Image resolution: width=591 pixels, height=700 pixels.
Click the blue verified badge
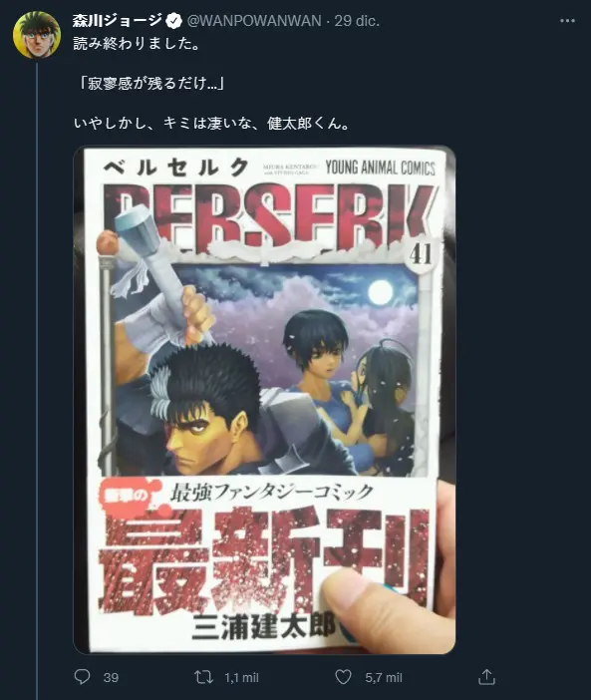tap(174, 21)
